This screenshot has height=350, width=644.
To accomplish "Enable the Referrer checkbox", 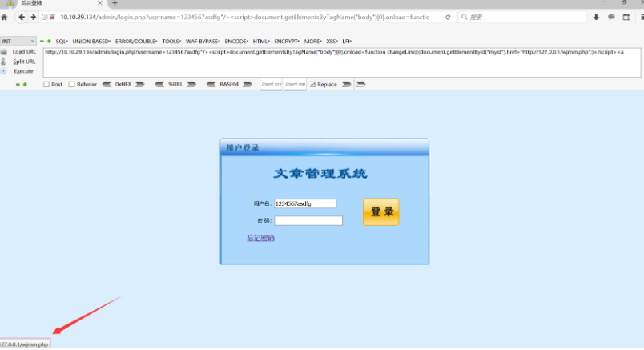I will (72, 84).
